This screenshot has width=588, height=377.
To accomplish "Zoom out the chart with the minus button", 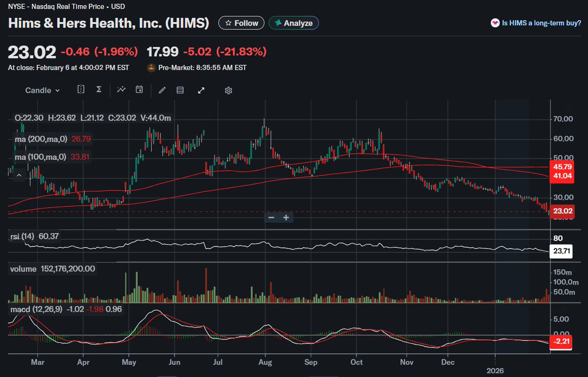I will coord(271,217).
